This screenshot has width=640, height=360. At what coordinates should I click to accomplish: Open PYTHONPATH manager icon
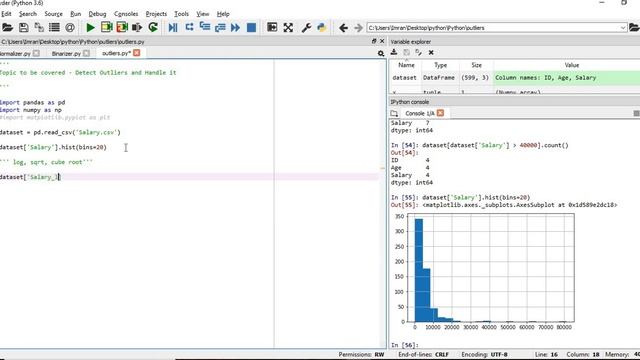(x=322, y=28)
